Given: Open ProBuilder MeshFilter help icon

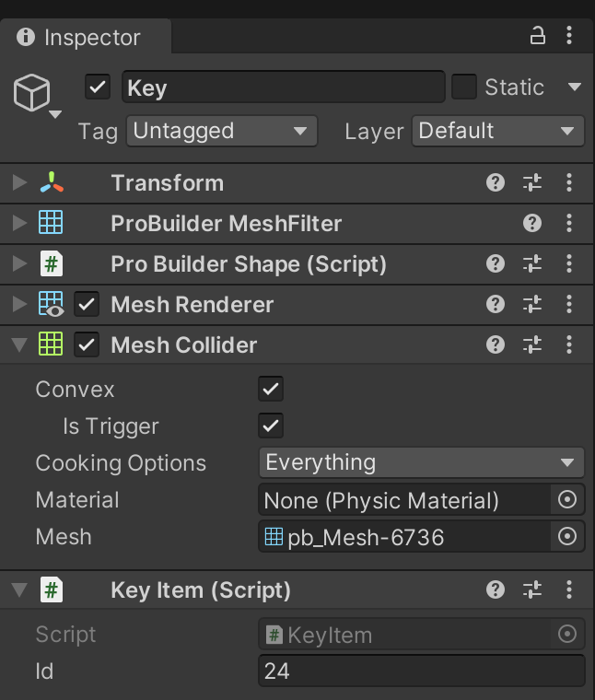Looking at the screenshot, I should [x=532, y=223].
